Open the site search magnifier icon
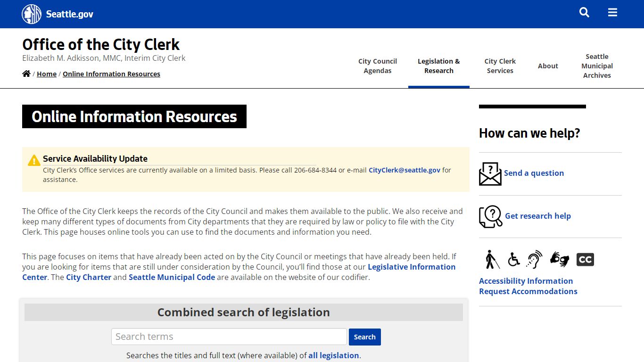The image size is (644, 362). pos(584,13)
